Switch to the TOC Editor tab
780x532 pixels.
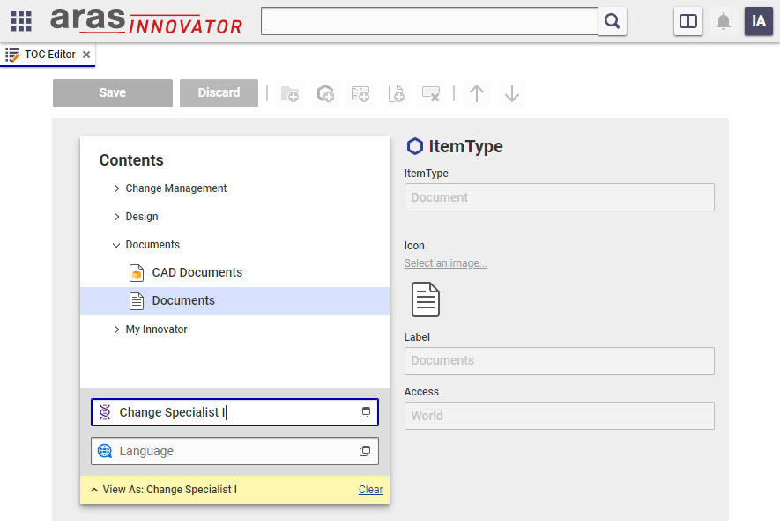click(x=48, y=55)
